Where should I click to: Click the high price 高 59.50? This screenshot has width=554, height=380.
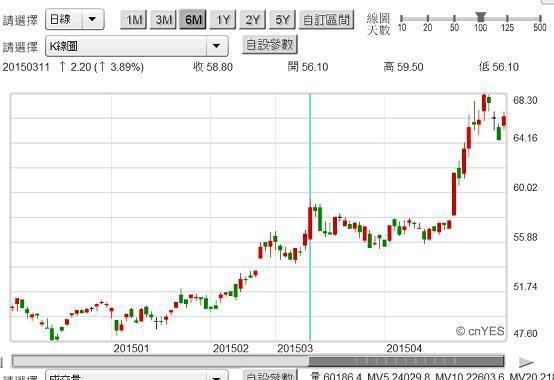point(403,67)
